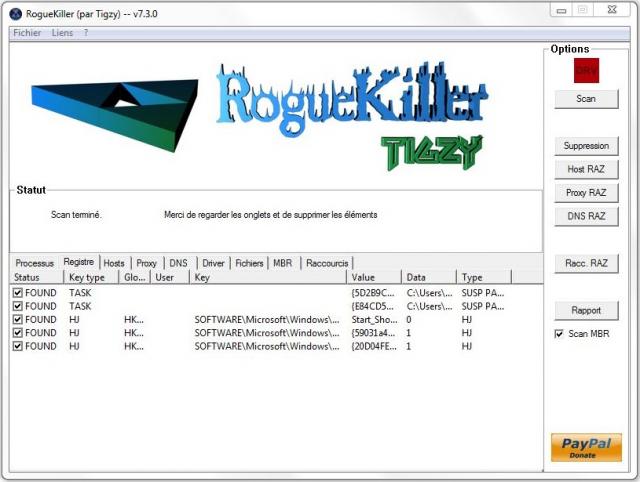The image size is (640, 482).
Task: Open the Proxy tab
Action: tap(147, 263)
